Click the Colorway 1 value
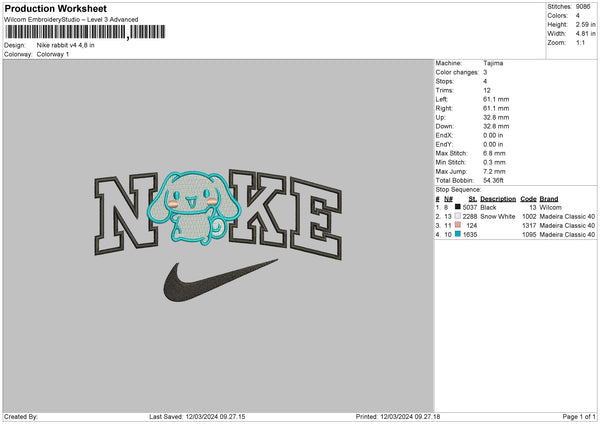Image resolution: width=600 pixels, height=424 pixels. point(53,54)
